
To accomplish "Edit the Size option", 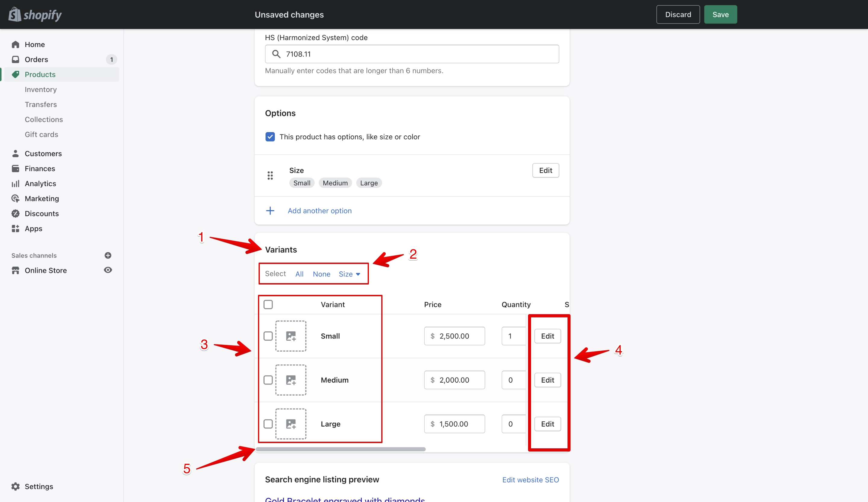I will pyautogui.click(x=546, y=170).
